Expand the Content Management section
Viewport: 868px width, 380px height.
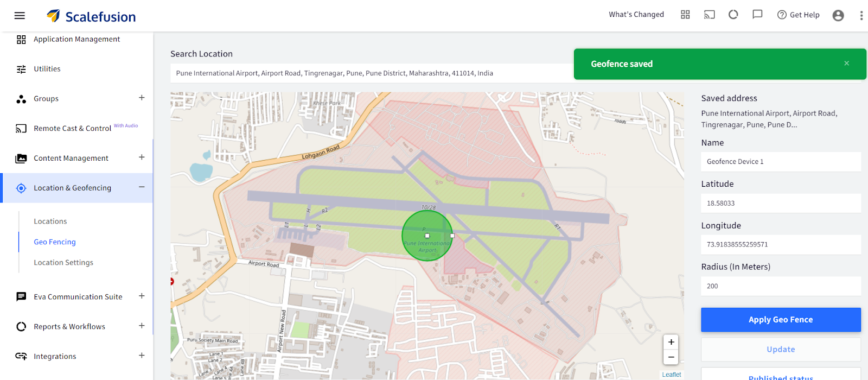[x=142, y=157]
